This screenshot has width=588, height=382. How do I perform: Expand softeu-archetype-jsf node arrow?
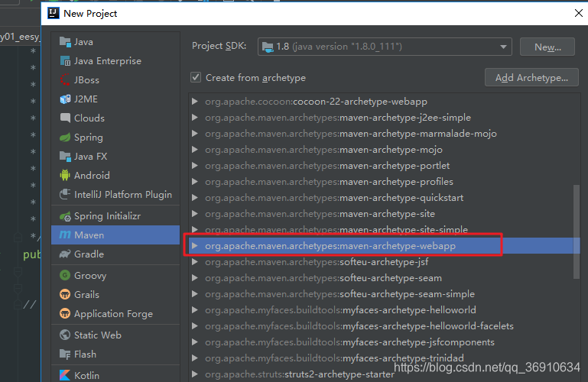click(x=195, y=262)
